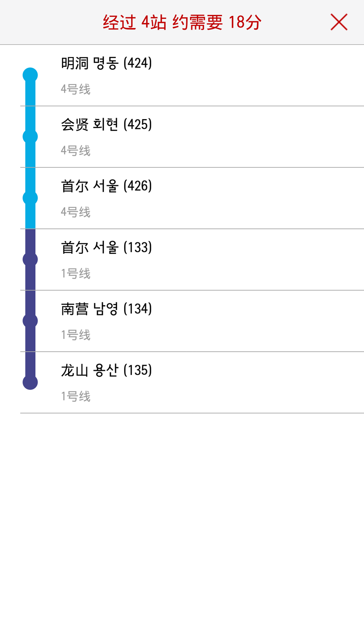
Task: Tap the Namyeong (134) station dot
Action: [x=30, y=321]
